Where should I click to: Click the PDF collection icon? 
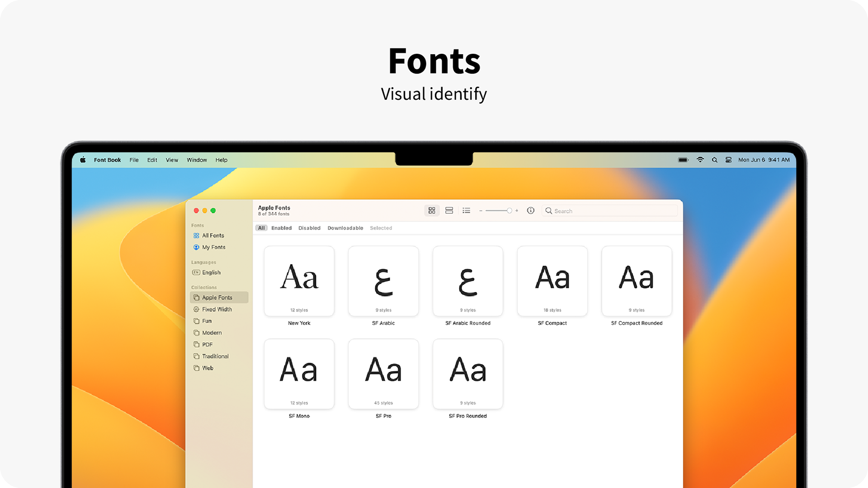(x=196, y=344)
